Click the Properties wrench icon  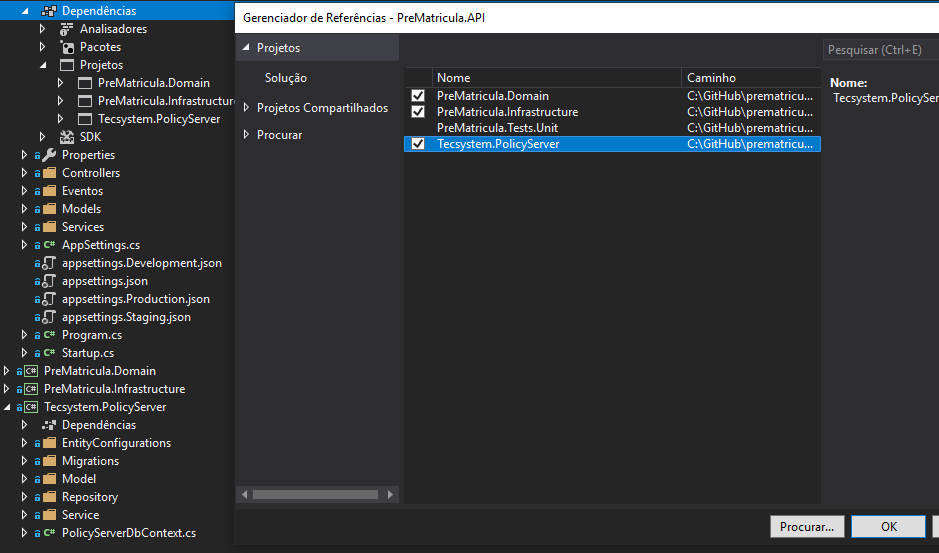pos(49,155)
